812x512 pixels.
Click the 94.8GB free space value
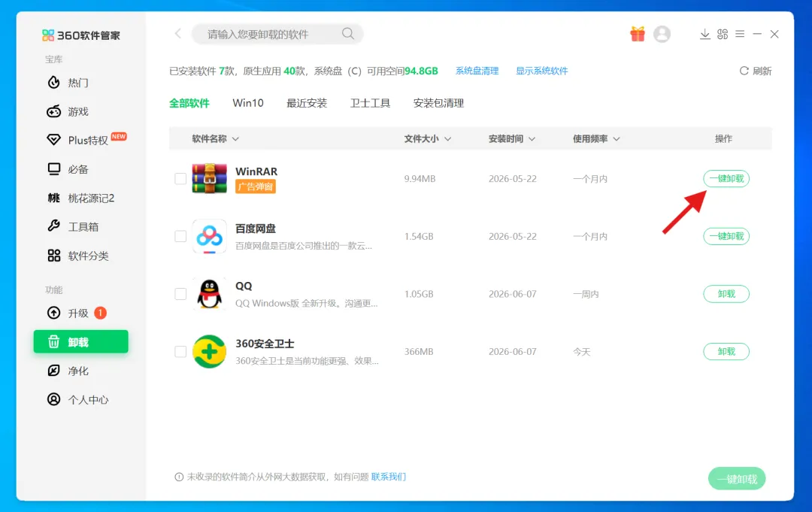pos(421,71)
